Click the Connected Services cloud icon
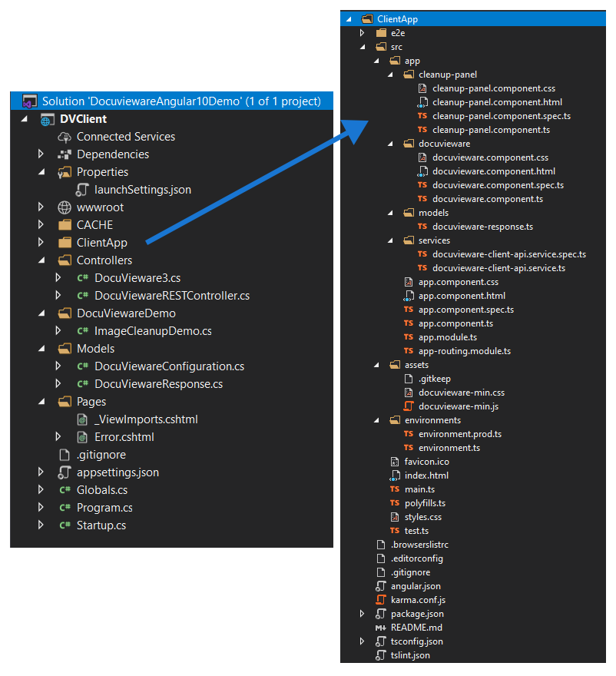616x676 pixels. [x=65, y=137]
